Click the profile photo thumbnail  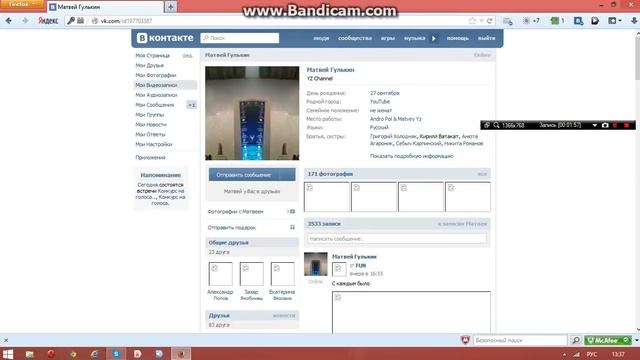click(x=252, y=113)
